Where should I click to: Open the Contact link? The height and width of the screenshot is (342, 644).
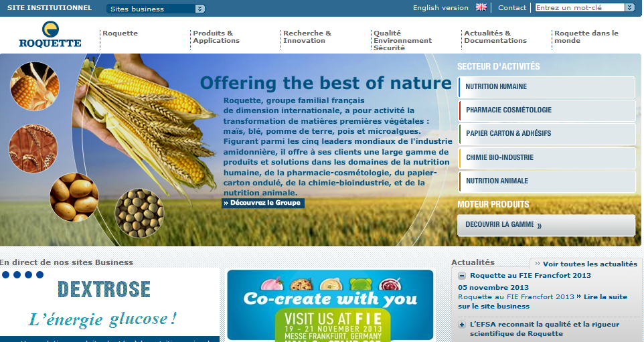(x=511, y=8)
